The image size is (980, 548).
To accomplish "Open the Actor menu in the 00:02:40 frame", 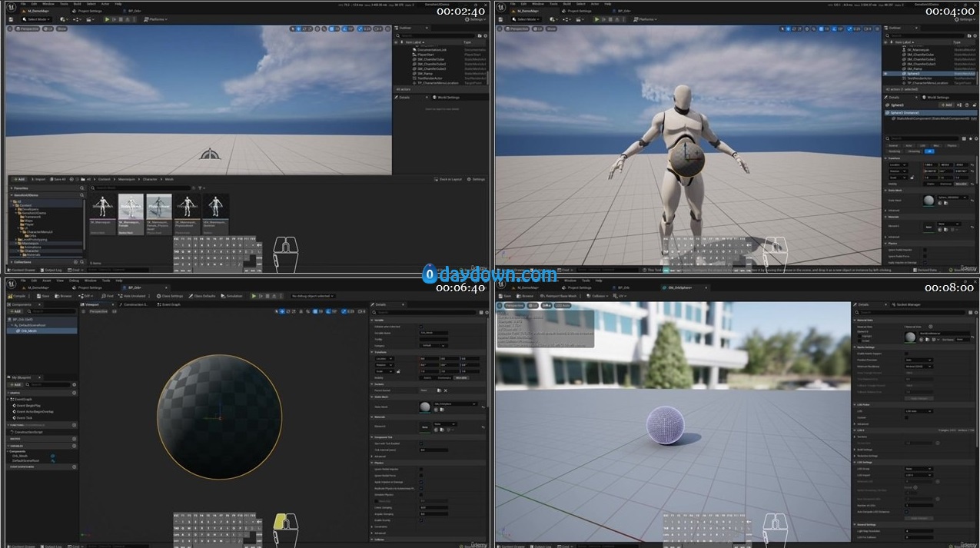I will 105,4.
